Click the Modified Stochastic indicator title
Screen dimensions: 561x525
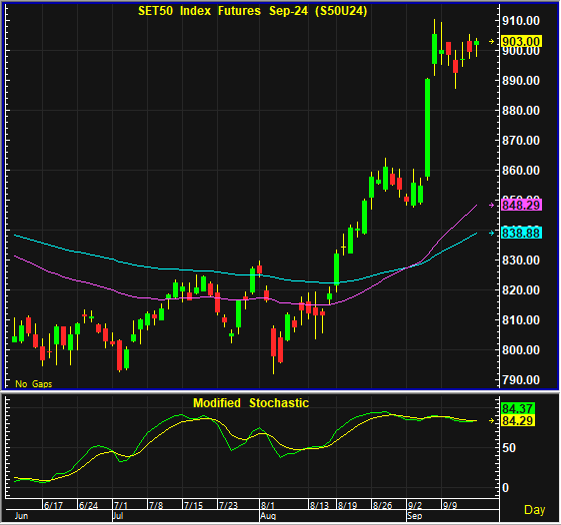[251, 403]
